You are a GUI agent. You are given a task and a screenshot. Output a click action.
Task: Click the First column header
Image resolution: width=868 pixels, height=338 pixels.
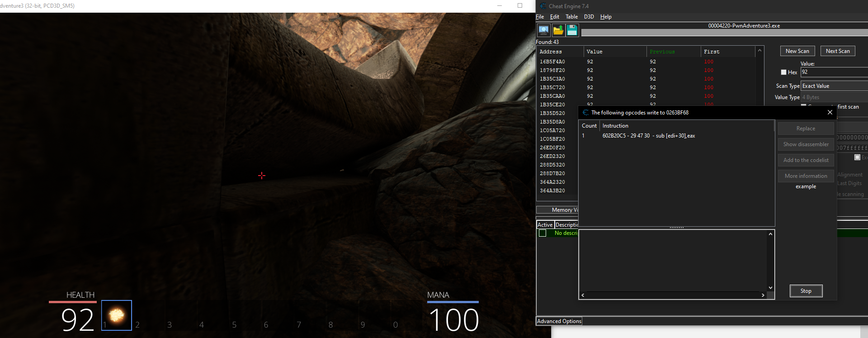(728, 52)
